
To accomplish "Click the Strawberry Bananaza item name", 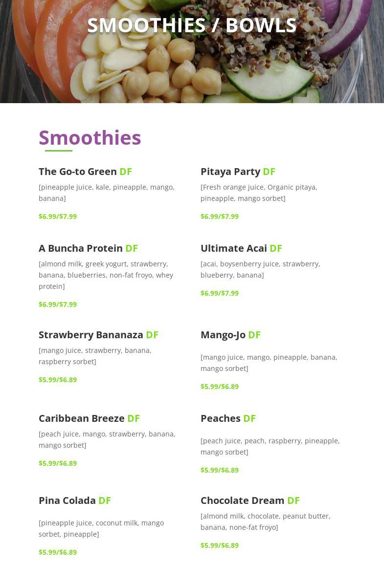I will (91, 335).
